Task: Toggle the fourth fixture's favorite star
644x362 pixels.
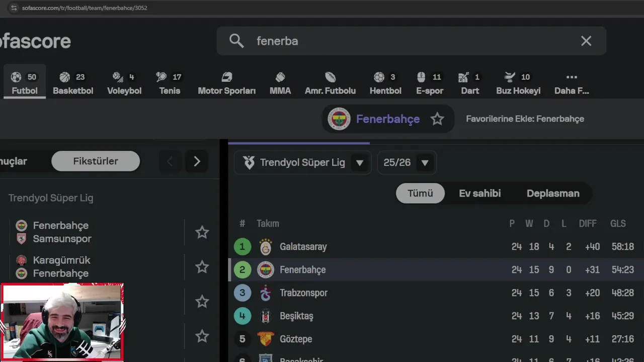Action: (202, 336)
